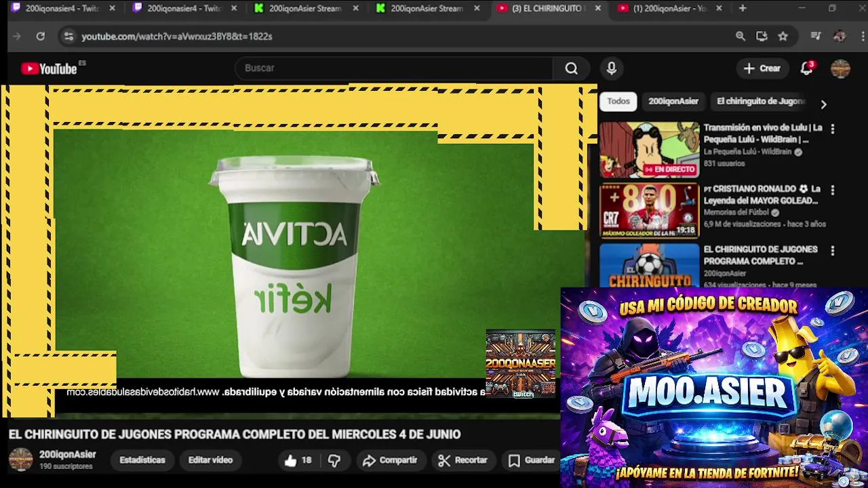
Task: Reload the page with refresh icon
Action: (x=41, y=36)
